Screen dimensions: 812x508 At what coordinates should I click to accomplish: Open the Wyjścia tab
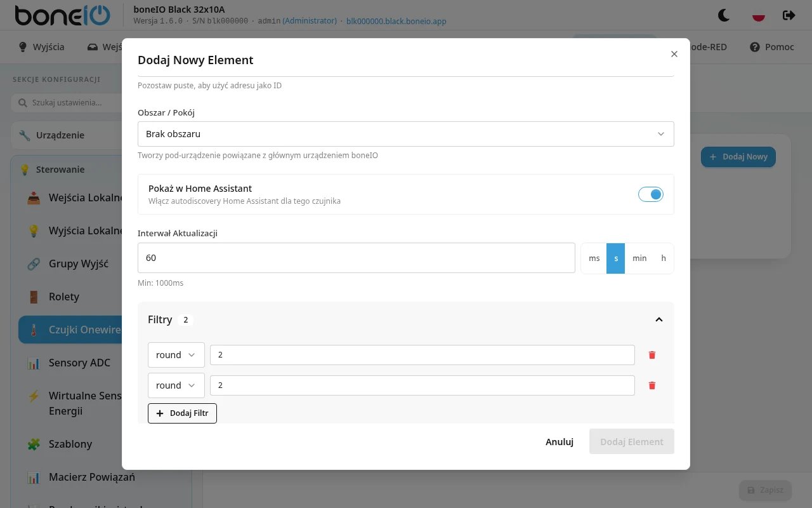42,47
